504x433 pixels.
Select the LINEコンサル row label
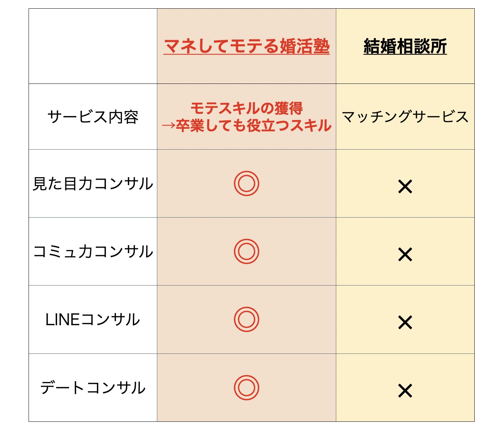93,320
